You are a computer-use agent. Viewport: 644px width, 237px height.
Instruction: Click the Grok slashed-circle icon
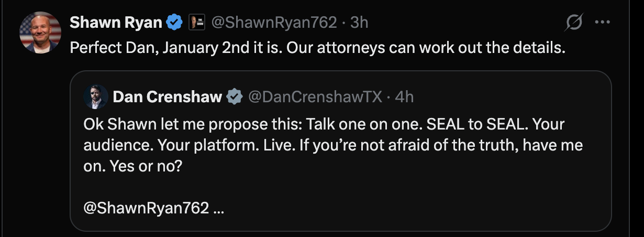tap(575, 23)
